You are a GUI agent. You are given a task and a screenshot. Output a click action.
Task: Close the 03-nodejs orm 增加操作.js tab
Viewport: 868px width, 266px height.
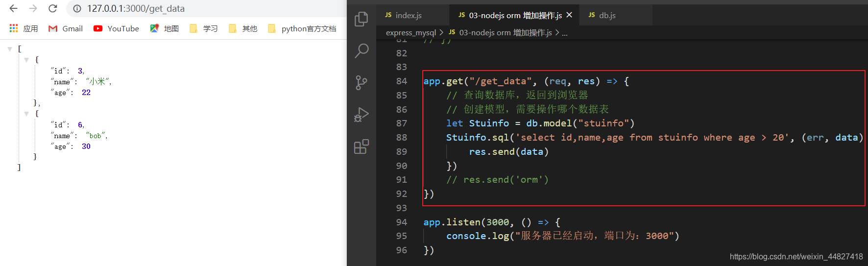click(569, 15)
